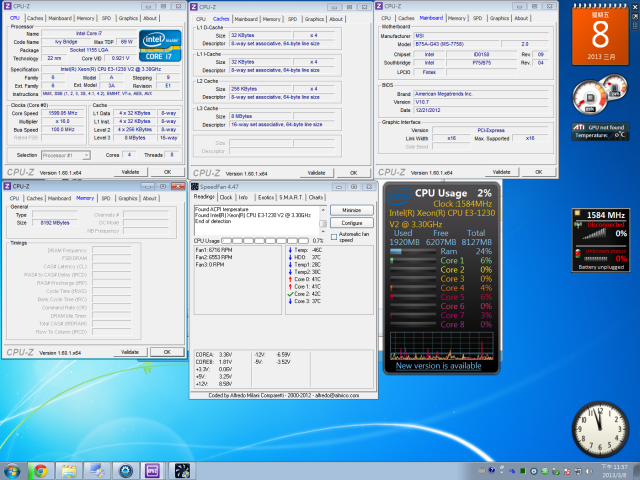Click the blue gear app in taskbar
The image size is (640, 480).
point(126,471)
